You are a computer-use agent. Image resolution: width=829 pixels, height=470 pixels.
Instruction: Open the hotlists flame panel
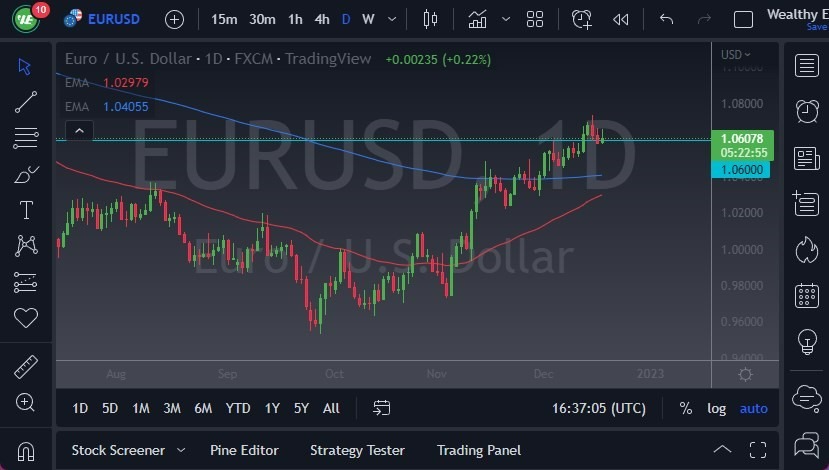pos(806,250)
